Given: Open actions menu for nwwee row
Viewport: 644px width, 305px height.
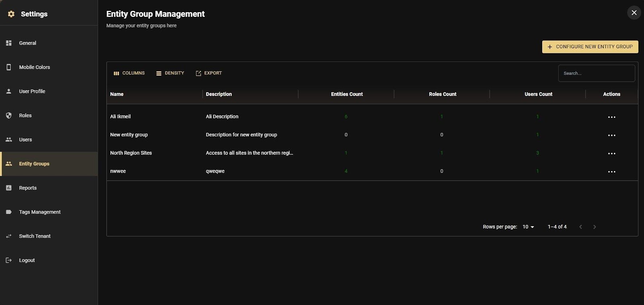Looking at the screenshot, I should [x=611, y=171].
